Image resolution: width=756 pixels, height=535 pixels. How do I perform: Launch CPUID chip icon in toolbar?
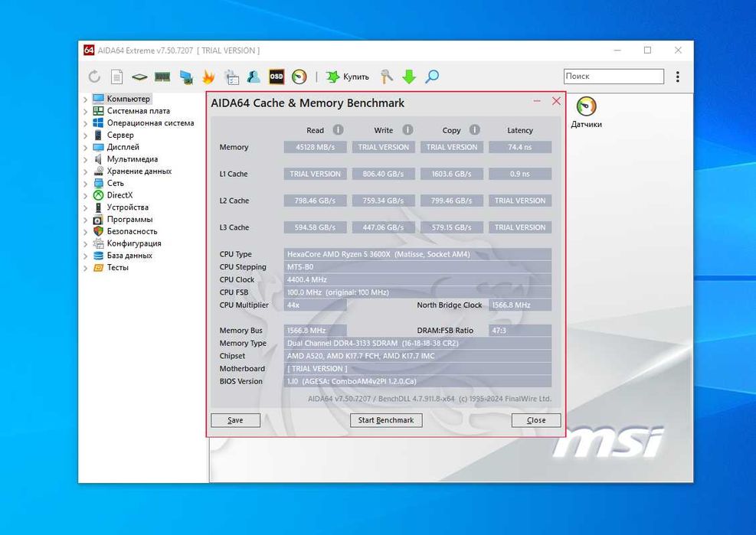tap(139, 77)
